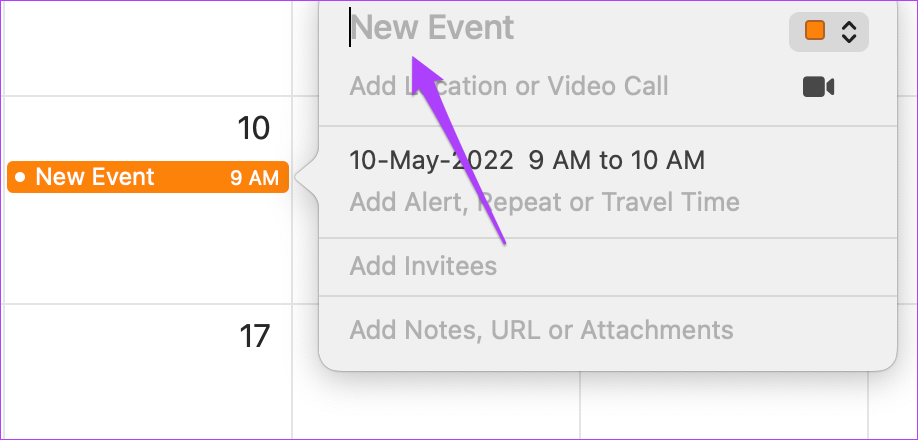918x440 pixels.
Task: Click the white dot on orange event
Action: click(x=20, y=178)
